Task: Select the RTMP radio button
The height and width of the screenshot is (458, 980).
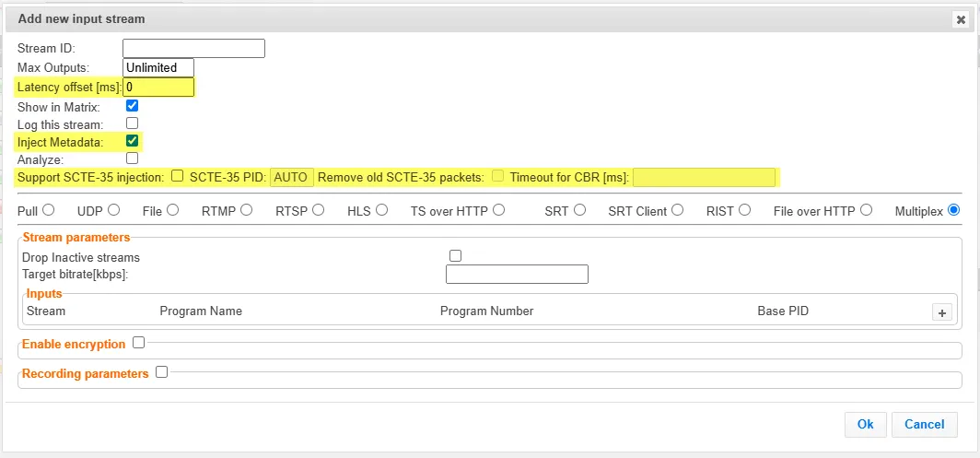Action: (x=246, y=210)
